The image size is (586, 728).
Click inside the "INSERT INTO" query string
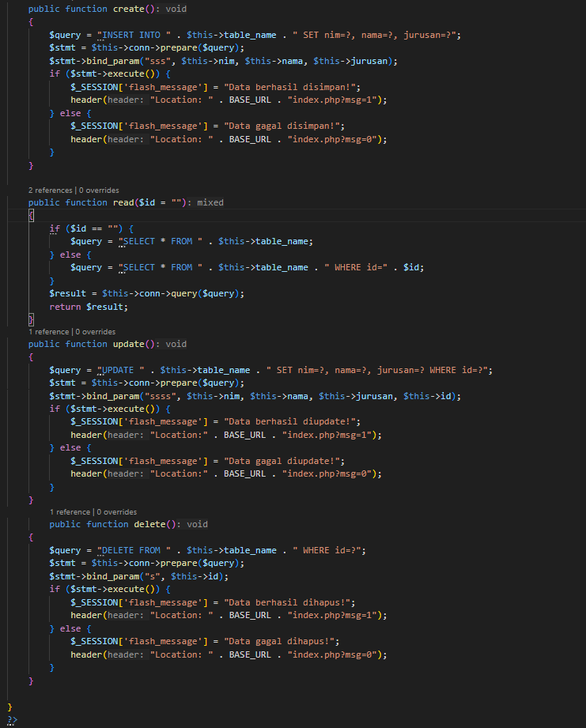pyautogui.click(x=130, y=36)
